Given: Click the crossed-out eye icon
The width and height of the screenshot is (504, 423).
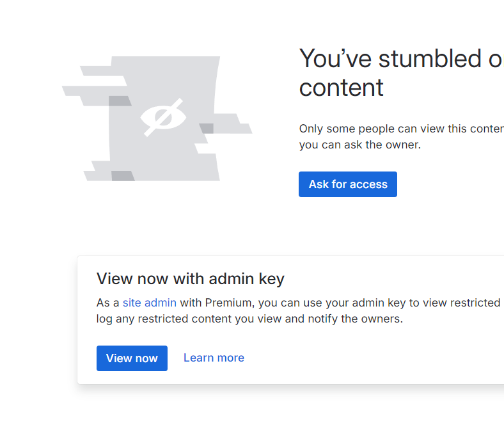Looking at the screenshot, I should click(163, 117).
